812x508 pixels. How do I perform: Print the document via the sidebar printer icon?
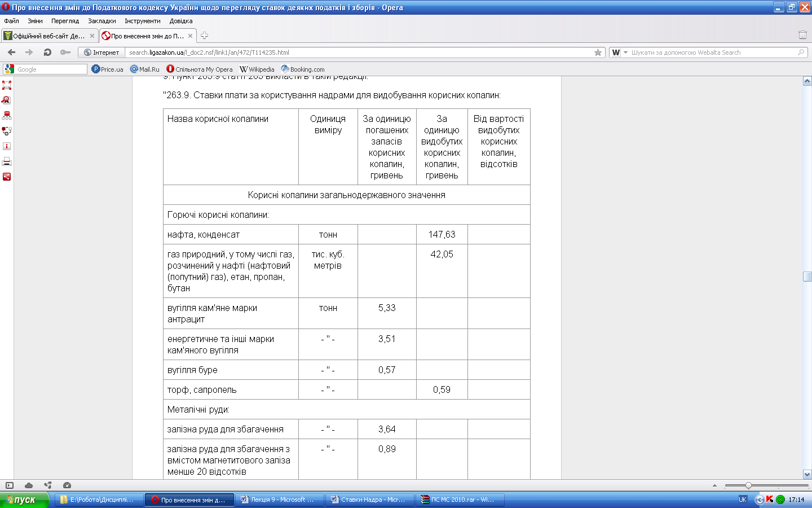7,161
